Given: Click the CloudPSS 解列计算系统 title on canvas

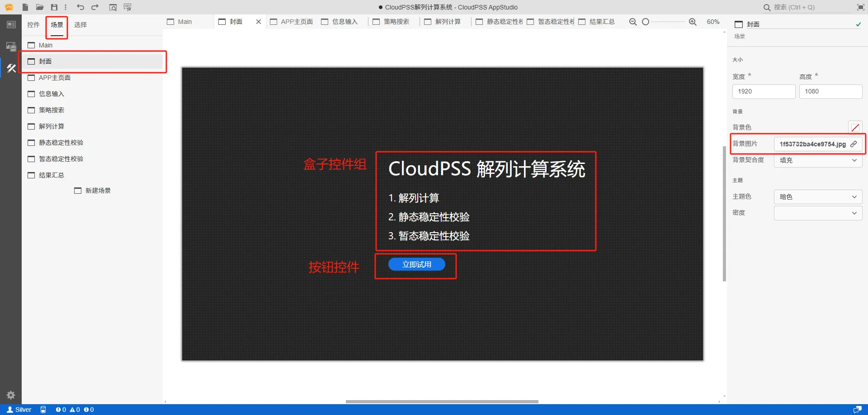Looking at the screenshot, I should click(487, 169).
